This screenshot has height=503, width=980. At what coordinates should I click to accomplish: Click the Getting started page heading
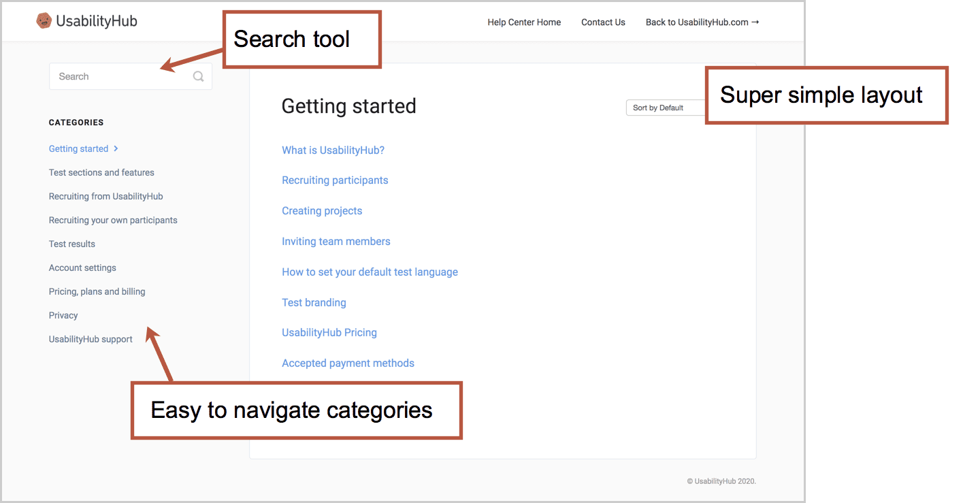pyautogui.click(x=348, y=106)
